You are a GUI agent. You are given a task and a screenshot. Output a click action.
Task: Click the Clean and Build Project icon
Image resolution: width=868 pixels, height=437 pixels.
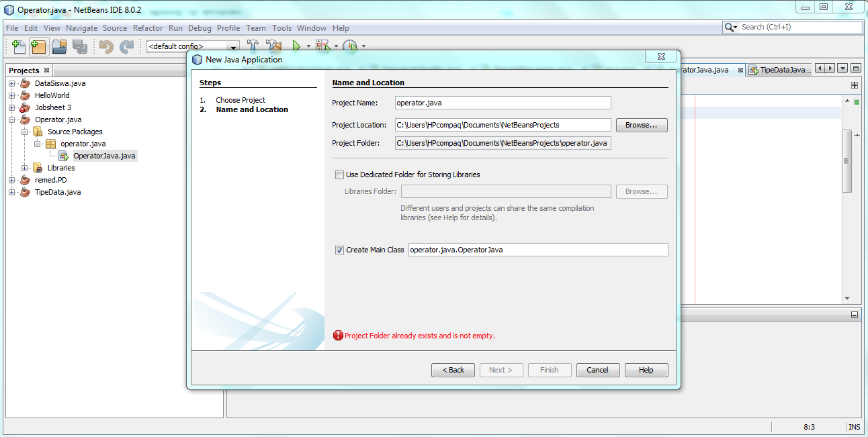point(273,46)
